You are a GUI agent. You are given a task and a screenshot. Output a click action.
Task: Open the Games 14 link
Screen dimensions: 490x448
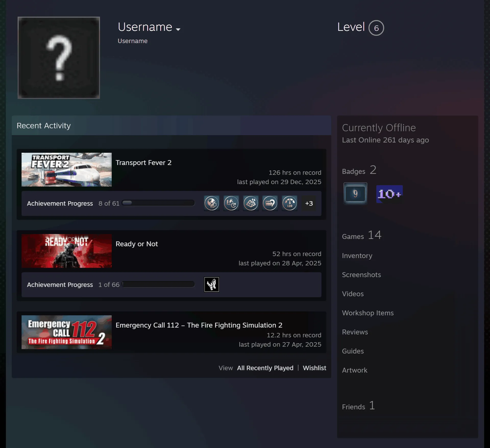click(x=362, y=235)
